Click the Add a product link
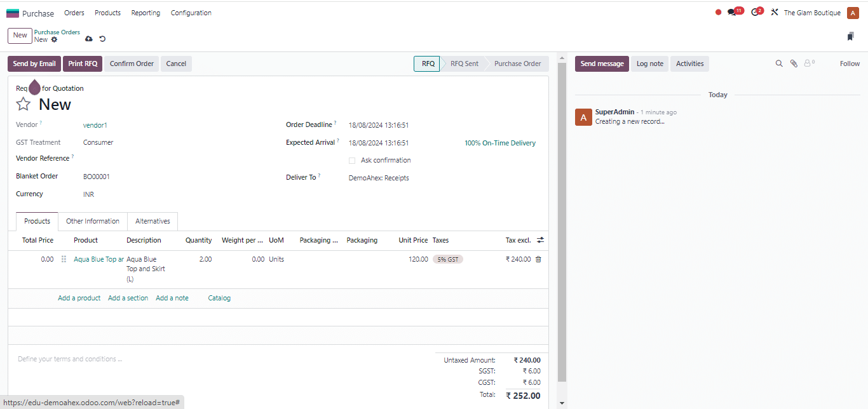This screenshot has width=868, height=409. 79,298
